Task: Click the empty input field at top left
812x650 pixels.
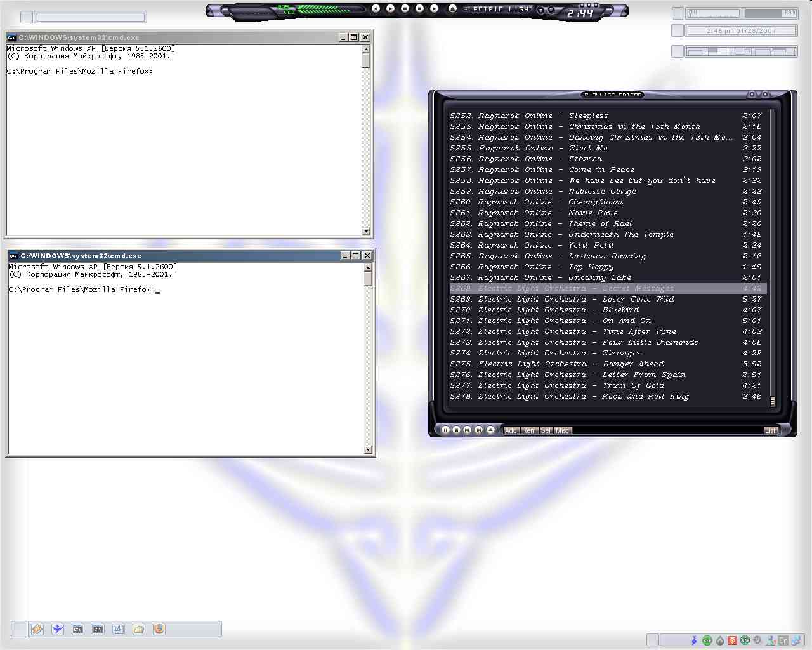Action: 91,17
